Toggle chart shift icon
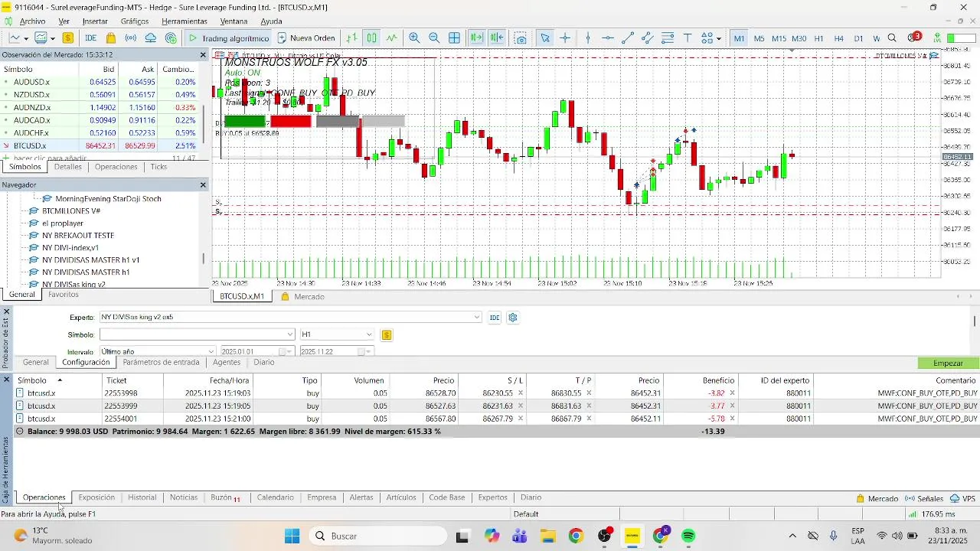 point(497,37)
